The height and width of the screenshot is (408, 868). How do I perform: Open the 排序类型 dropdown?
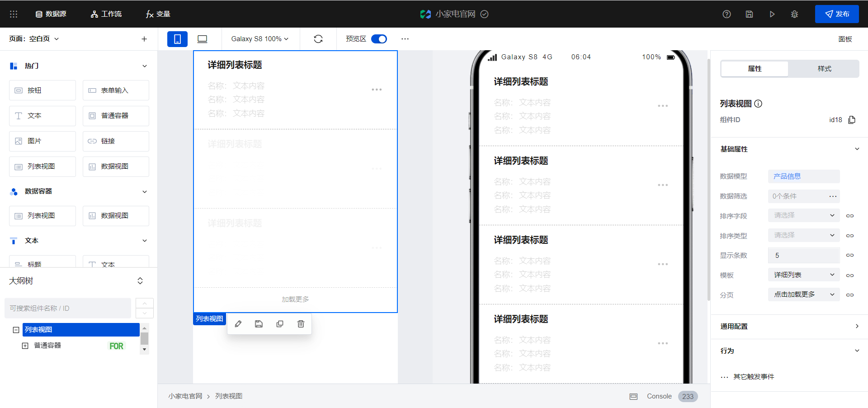804,235
